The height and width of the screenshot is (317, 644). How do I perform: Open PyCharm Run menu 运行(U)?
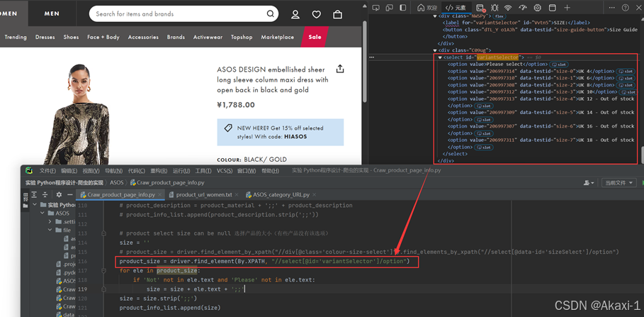pos(181,171)
